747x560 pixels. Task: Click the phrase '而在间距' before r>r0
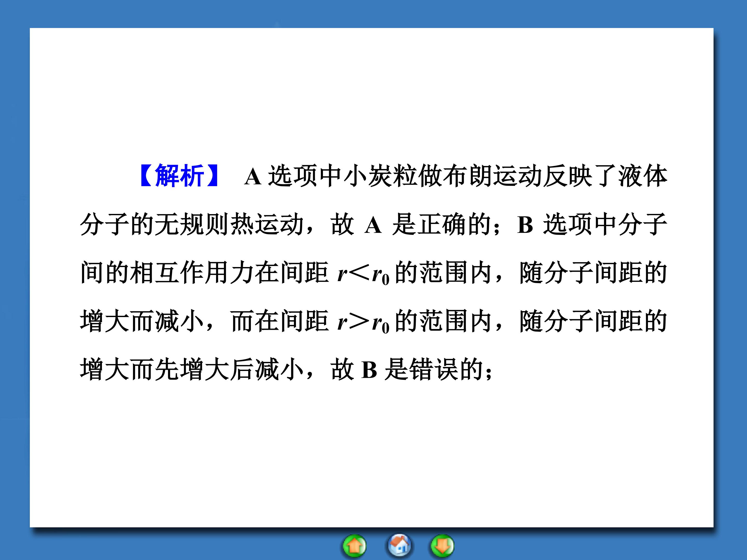(x=280, y=321)
